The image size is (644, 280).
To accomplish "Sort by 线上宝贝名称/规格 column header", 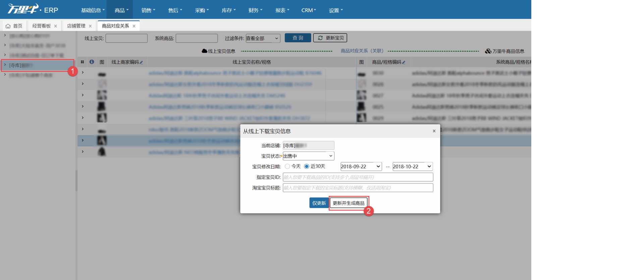I will tap(252, 62).
